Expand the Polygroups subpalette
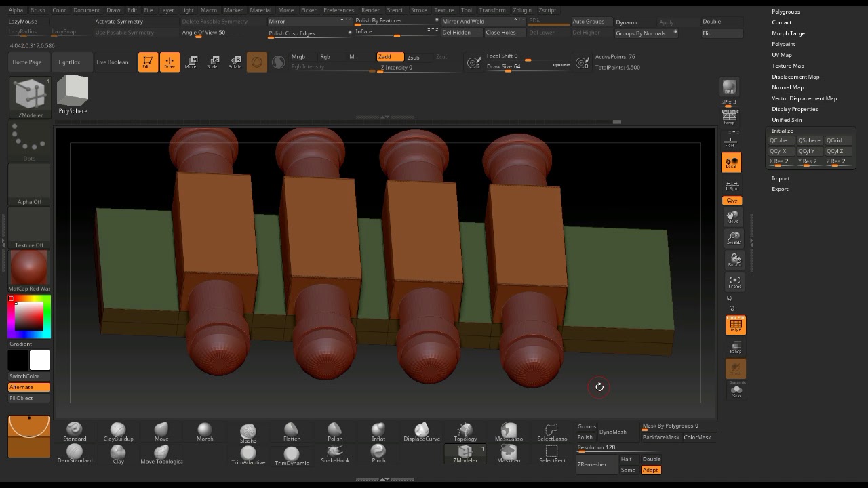This screenshot has width=868, height=488. coord(785,12)
